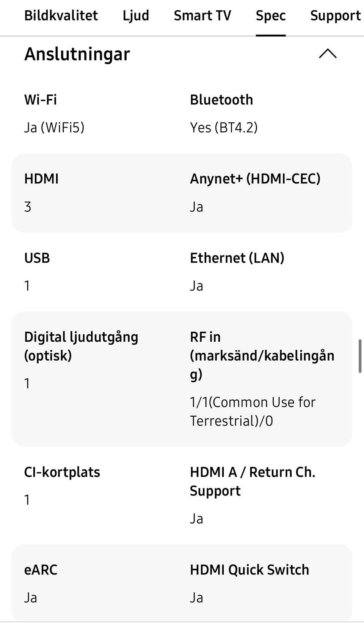Viewport: 364px width, 623px height.
Task: Tap the Anynet+ (HDMI-CEC) label
Action: [255, 179]
